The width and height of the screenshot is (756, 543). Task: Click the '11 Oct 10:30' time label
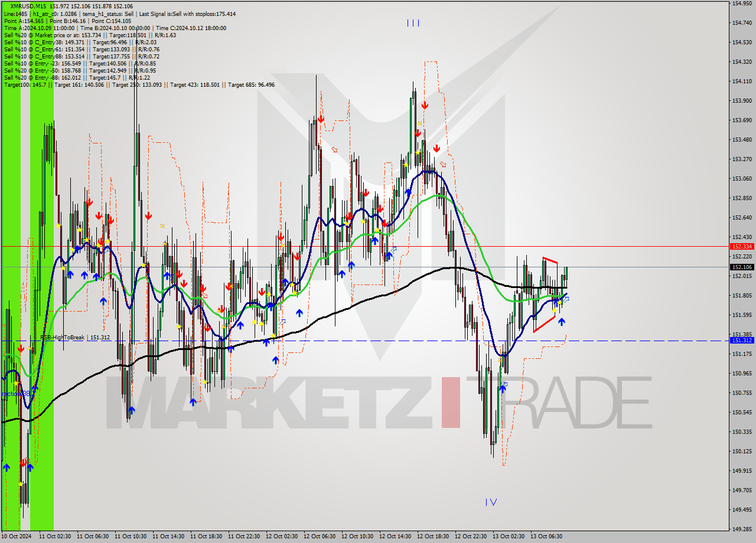click(x=131, y=537)
